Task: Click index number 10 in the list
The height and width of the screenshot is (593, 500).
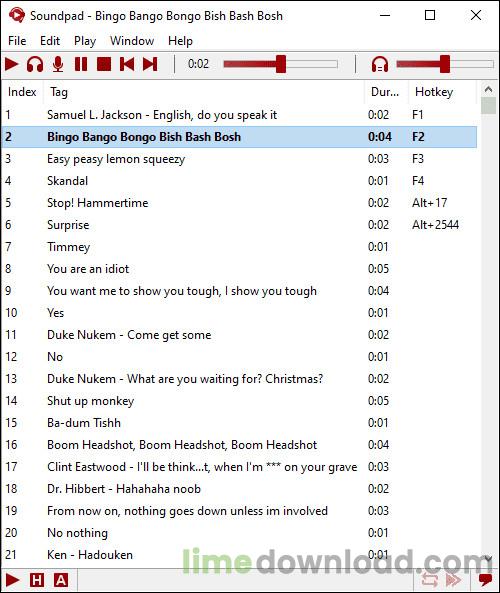Action: [11, 313]
